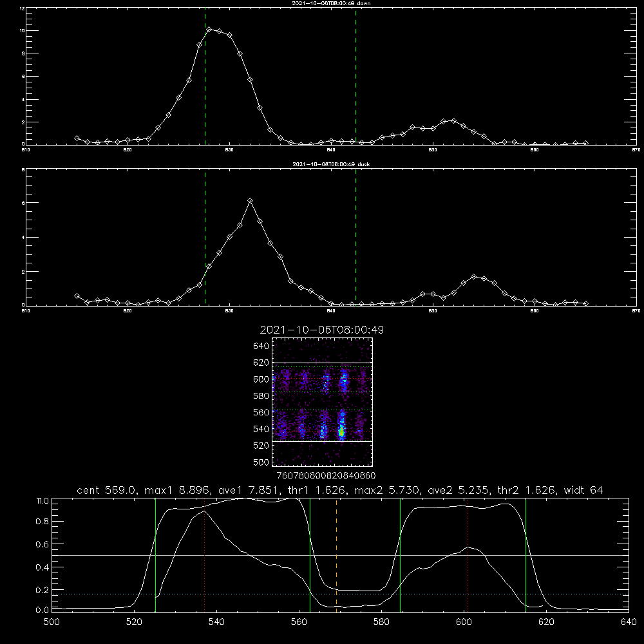The height and width of the screenshot is (644, 644).
Task: Click the "0.8" label on bottom plot y-axis
Action: point(43,522)
